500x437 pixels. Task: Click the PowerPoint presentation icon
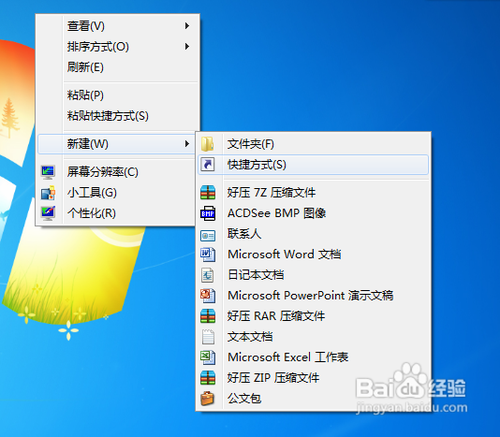click(x=208, y=296)
